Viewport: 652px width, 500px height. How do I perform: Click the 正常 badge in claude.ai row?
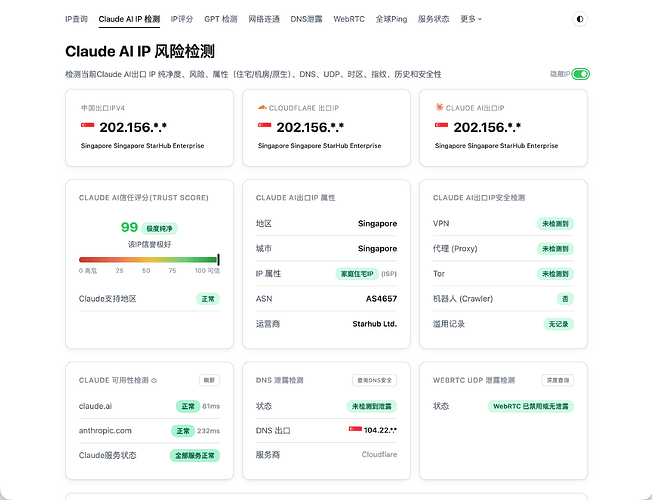[188, 406]
